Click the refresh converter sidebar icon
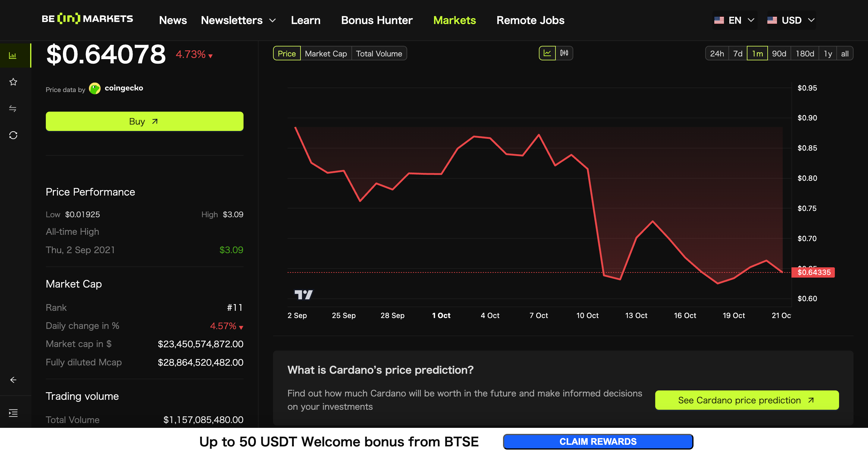The height and width of the screenshot is (455, 868). point(13,135)
